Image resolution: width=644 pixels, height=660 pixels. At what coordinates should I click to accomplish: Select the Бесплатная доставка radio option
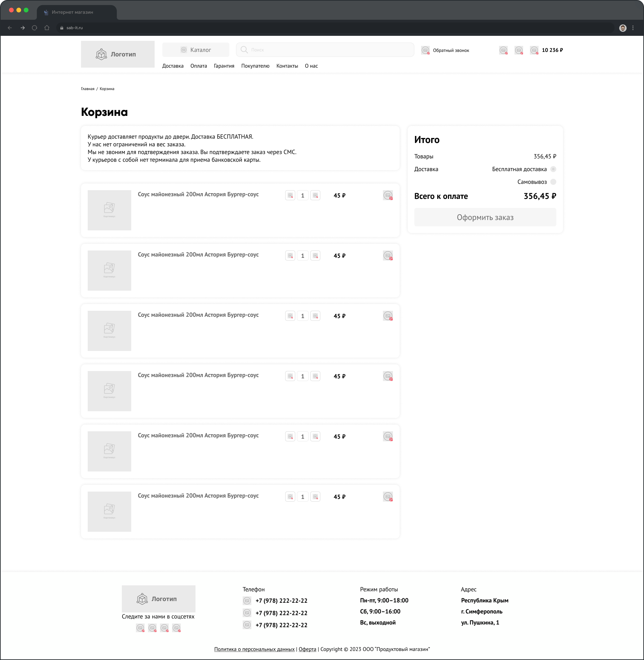[553, 169]
